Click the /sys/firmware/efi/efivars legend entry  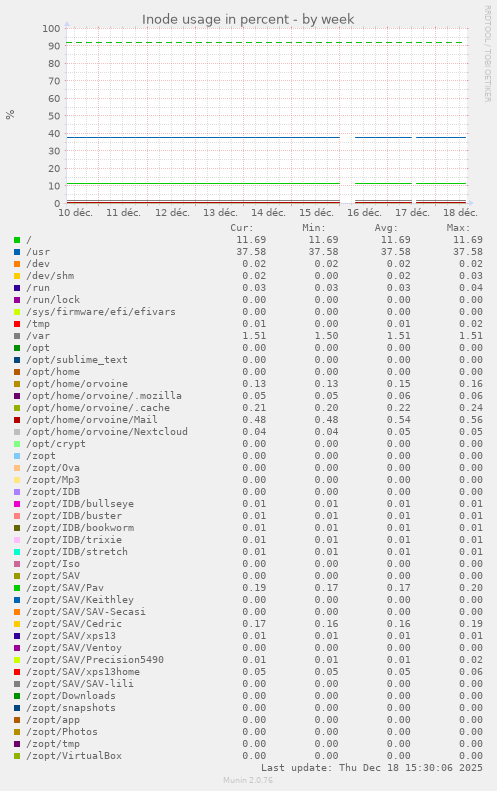pos(101,312)
